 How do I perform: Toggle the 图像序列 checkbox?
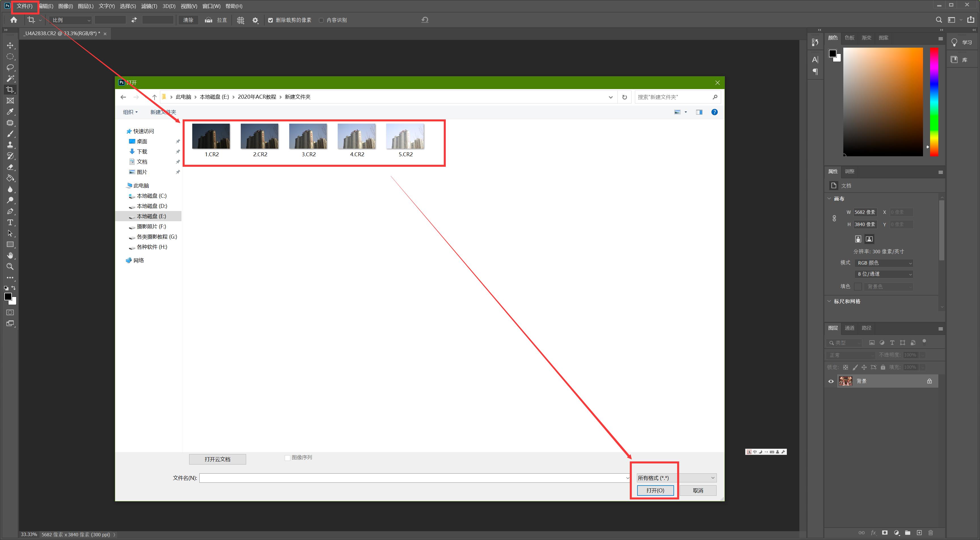pyautogui.click(x=288, y=457)
